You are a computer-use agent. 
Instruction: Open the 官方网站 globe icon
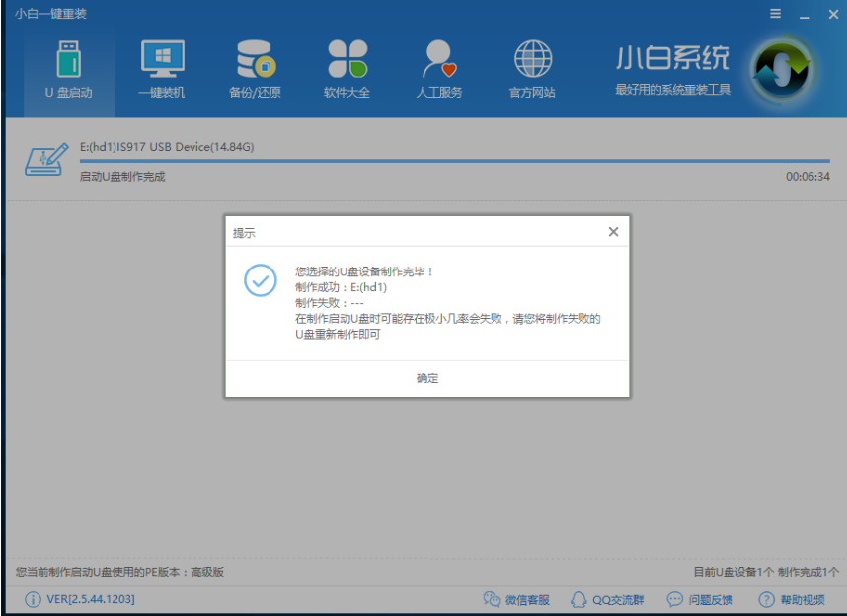(532, 67)
